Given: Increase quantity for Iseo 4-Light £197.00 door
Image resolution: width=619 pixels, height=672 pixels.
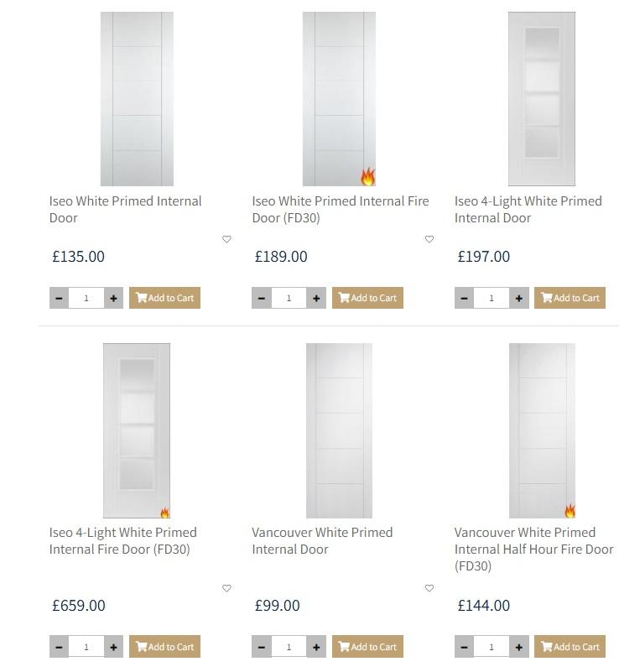Looking at the screenshot, I should [x=518, y=298].
